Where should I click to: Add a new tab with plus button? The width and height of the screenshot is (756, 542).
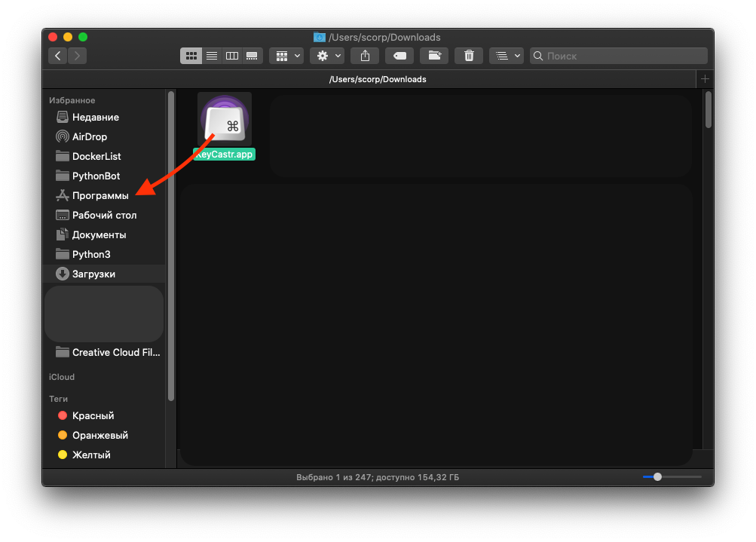point(705,79)
